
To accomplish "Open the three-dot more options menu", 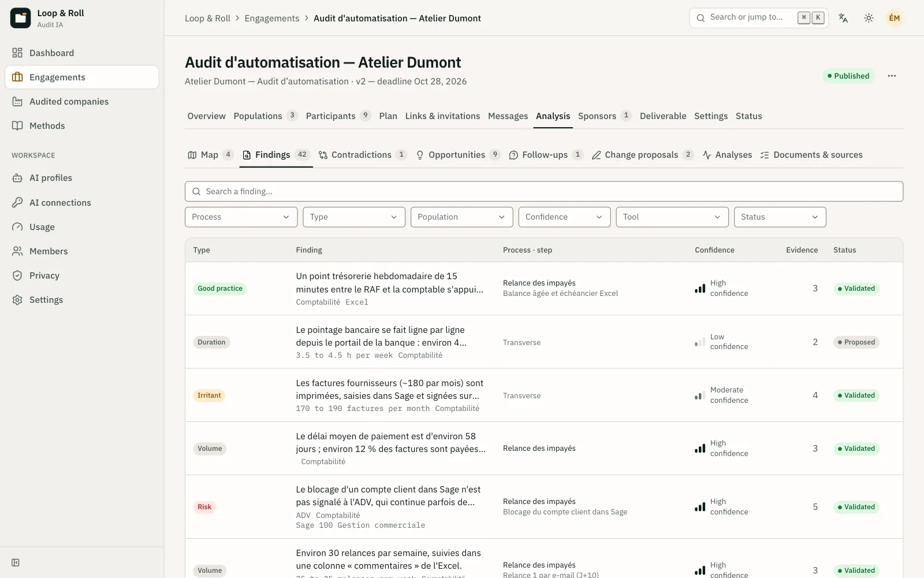I will pyautogui.click(x=892, y=76).
